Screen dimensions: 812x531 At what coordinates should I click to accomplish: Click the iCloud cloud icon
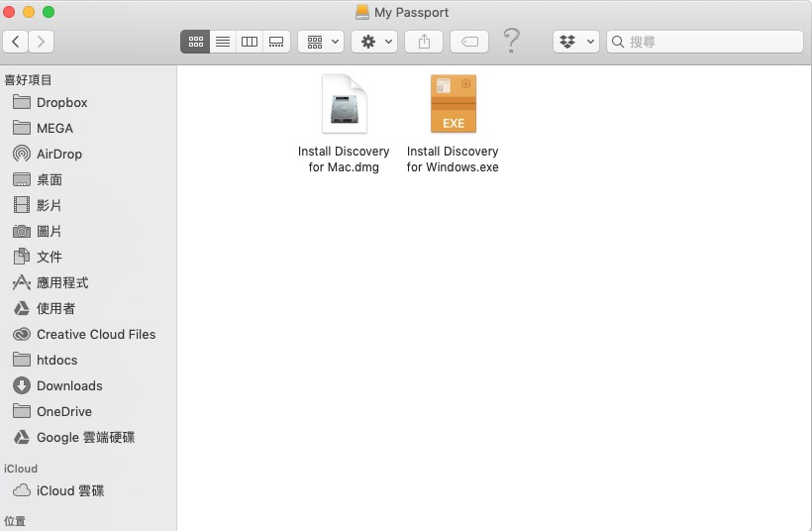coord(21,490)
